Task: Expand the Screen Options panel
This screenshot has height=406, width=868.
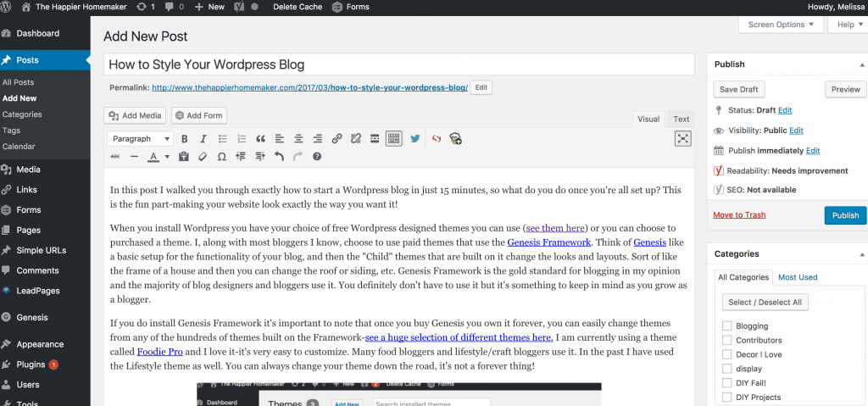Action: tap(781, 25)
